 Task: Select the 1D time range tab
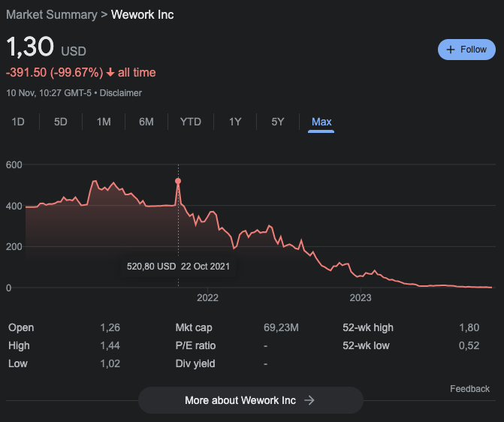click(x=18, y=122)
